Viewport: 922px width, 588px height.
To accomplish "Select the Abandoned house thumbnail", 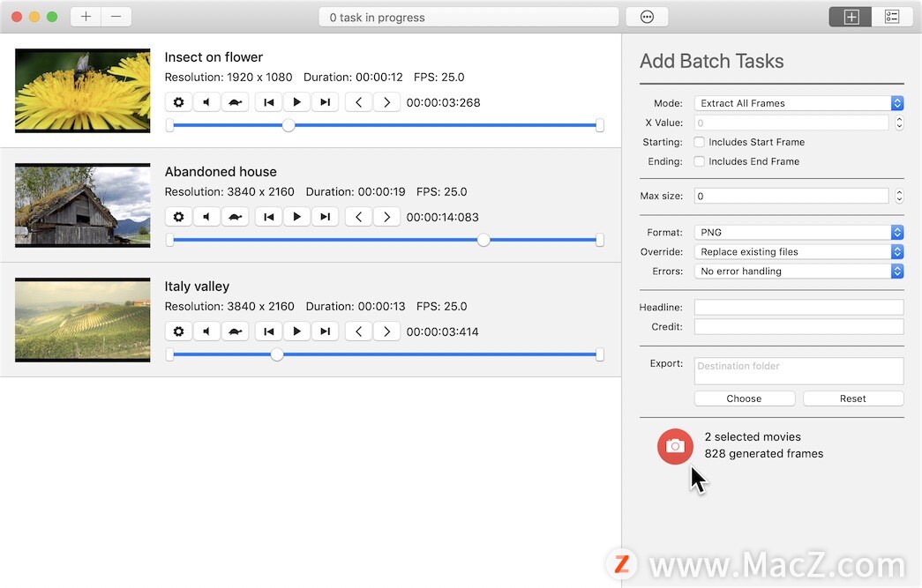I will point(82,205).
